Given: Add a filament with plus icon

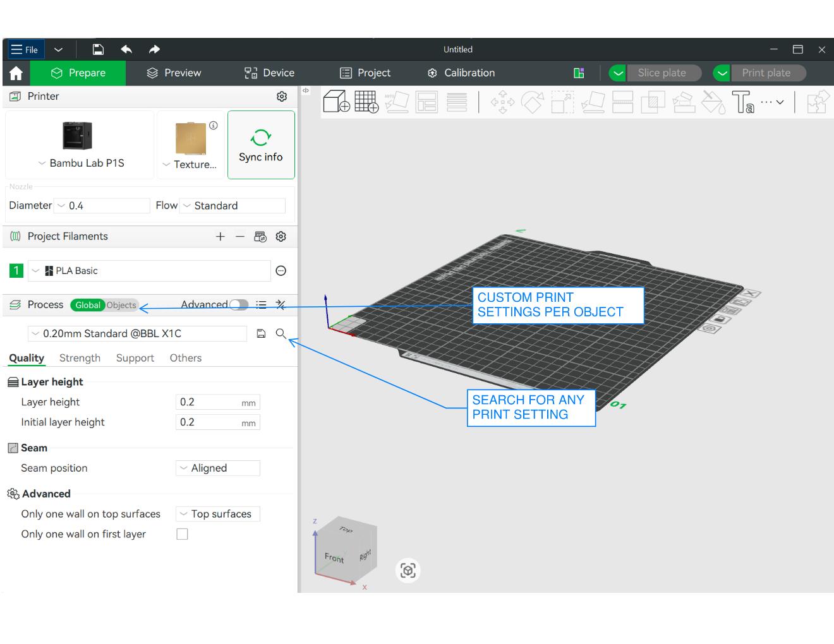Looking at the screenshot, I should point(220,236).
